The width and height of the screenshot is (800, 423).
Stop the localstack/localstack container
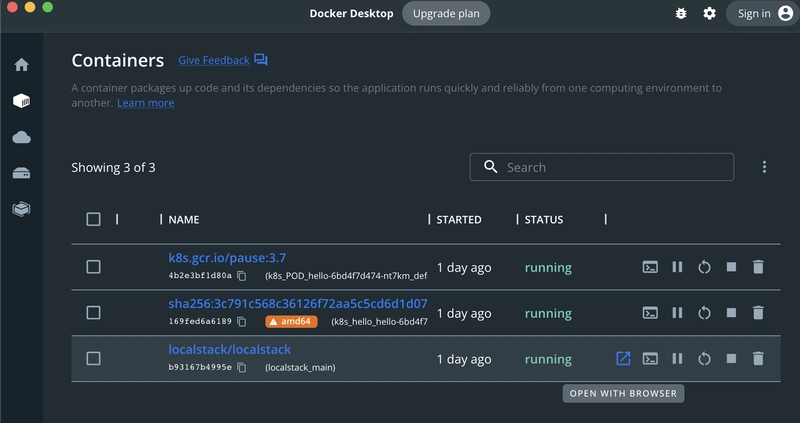731,359
